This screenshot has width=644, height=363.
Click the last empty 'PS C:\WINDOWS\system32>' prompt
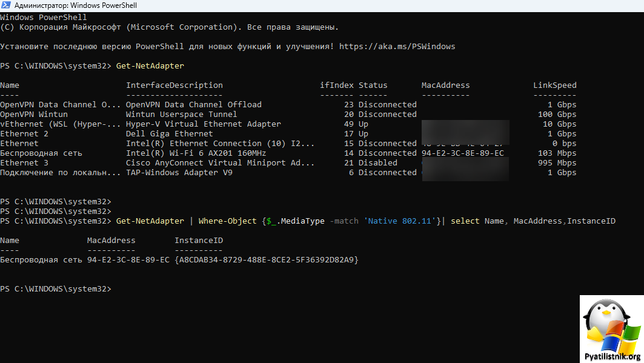tap(56, 289)
